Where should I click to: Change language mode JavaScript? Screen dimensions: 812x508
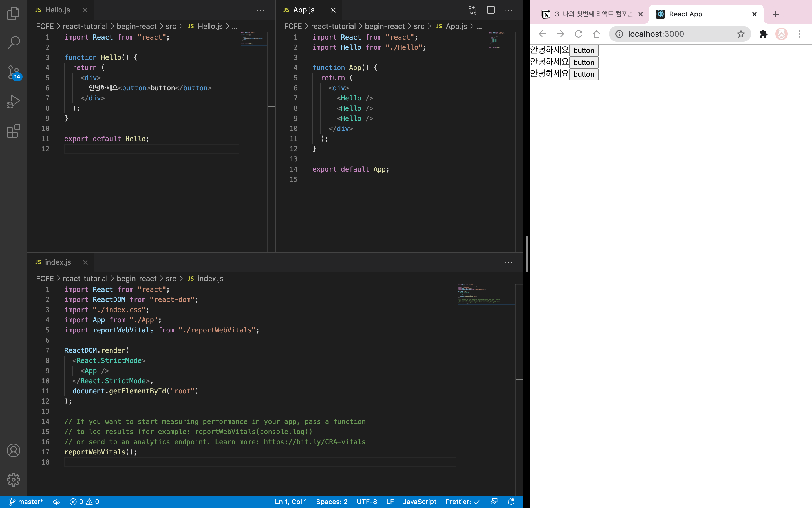[x=420, y=502]
